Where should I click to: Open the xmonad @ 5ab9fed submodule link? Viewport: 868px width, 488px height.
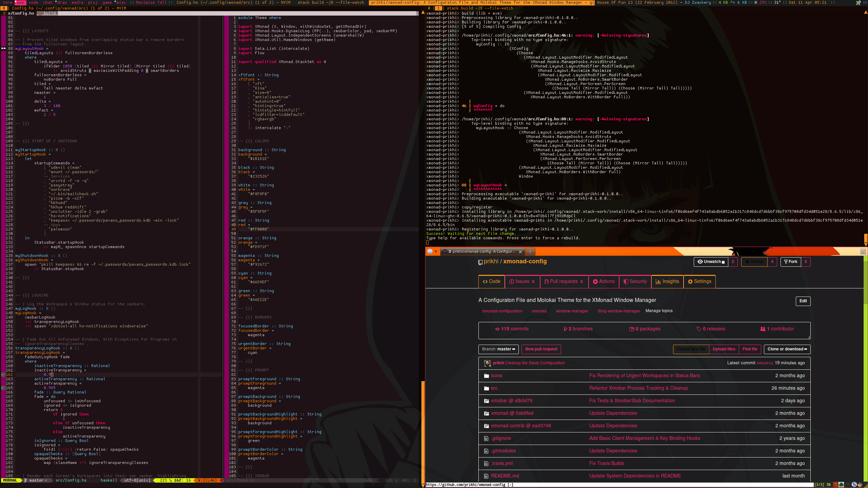pos(512,413)
